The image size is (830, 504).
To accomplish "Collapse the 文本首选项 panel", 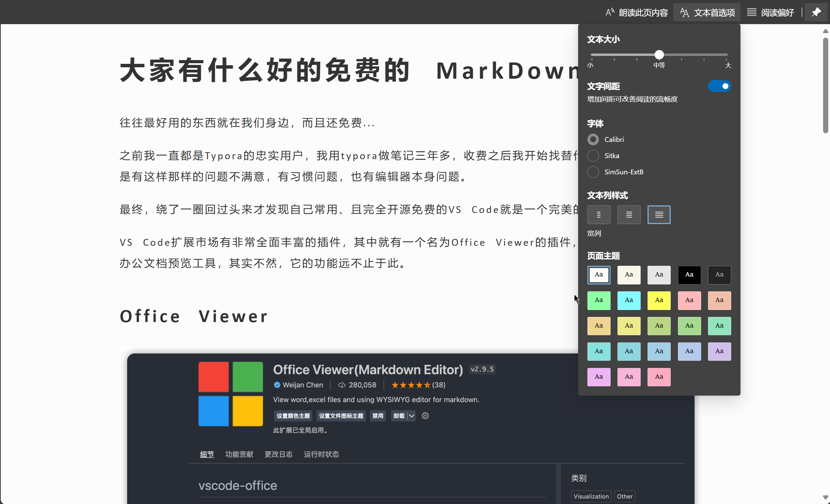I will pyautogui.click(x=707, y=12).
